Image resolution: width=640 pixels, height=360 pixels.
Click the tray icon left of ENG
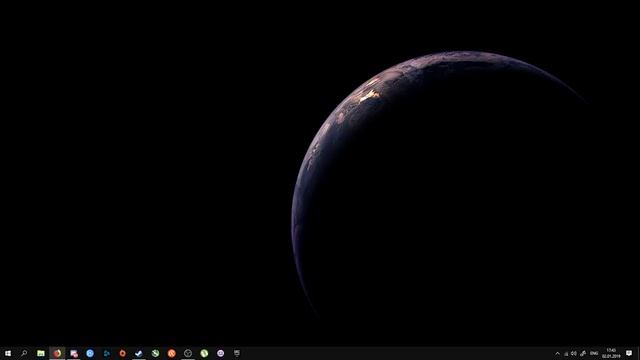point(583,353)
